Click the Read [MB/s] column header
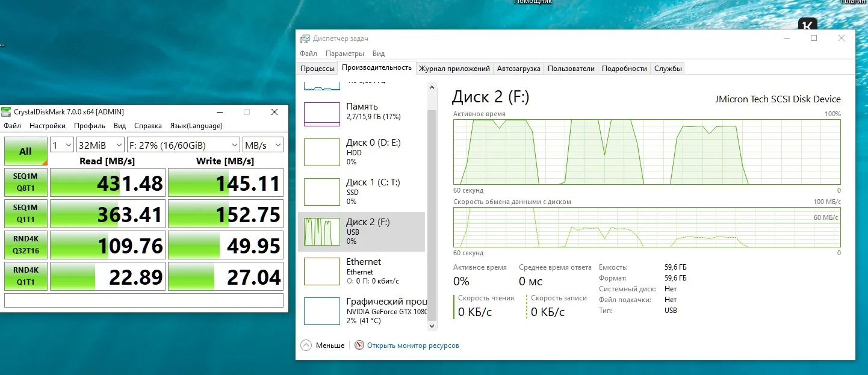The image size is (868, 375). (107, 161)
